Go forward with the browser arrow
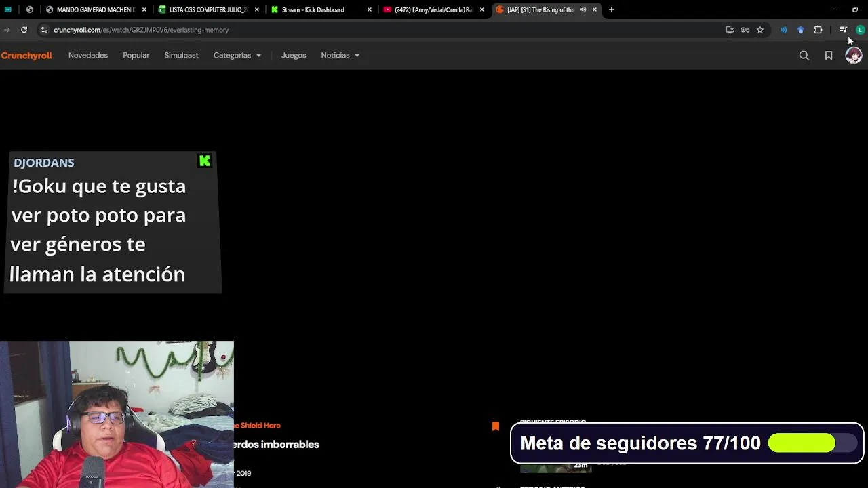This screenshot has width=868, height=488. point(7,30)
